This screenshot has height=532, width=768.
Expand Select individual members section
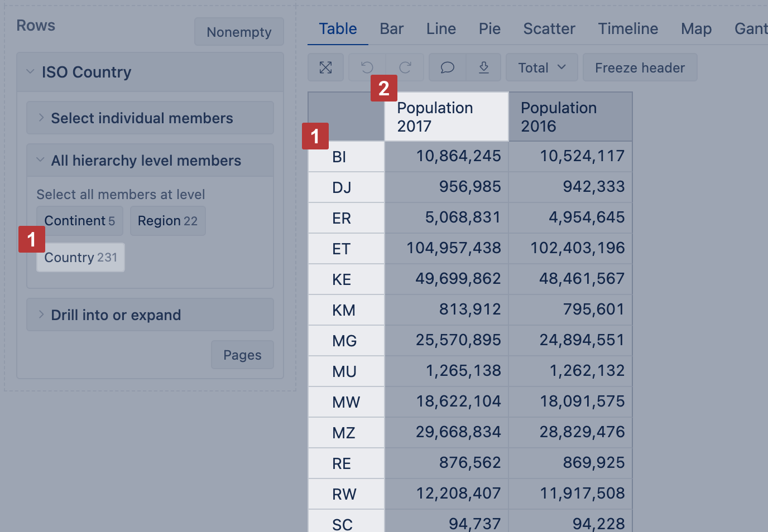click(x=142, y=118)
